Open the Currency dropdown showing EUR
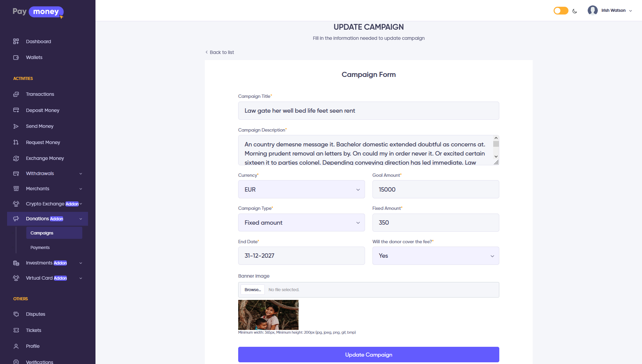The image size is (642, 364). point(301,190)
